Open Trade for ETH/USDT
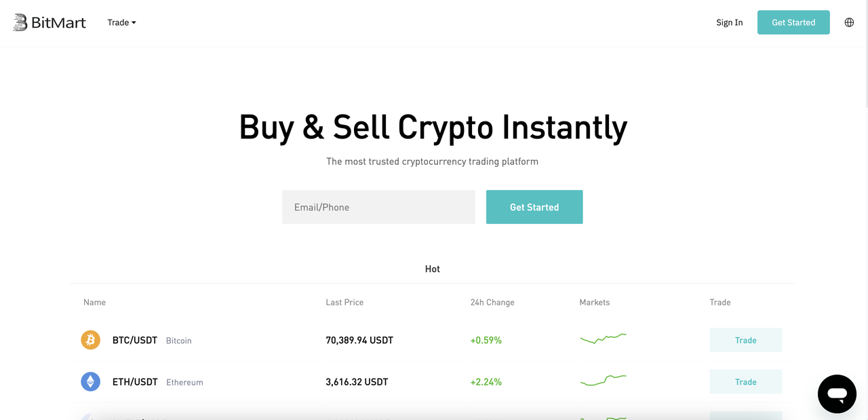 [x=745, y=381]
